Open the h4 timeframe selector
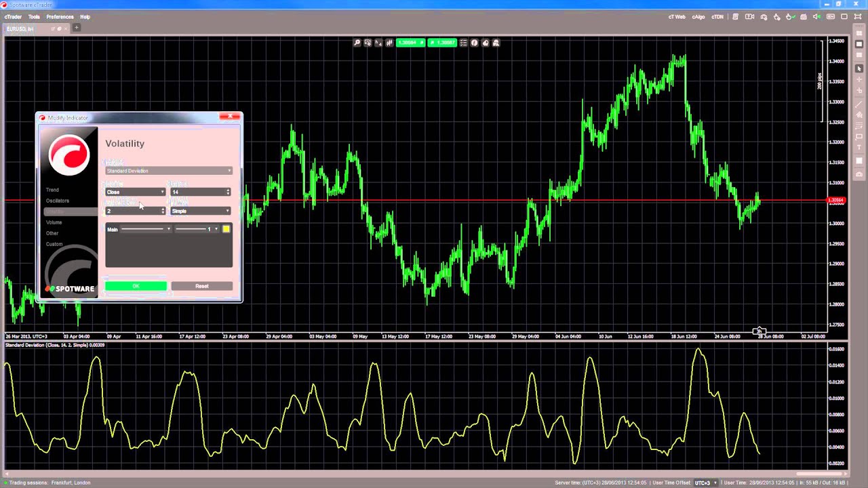 coord(378,43)
